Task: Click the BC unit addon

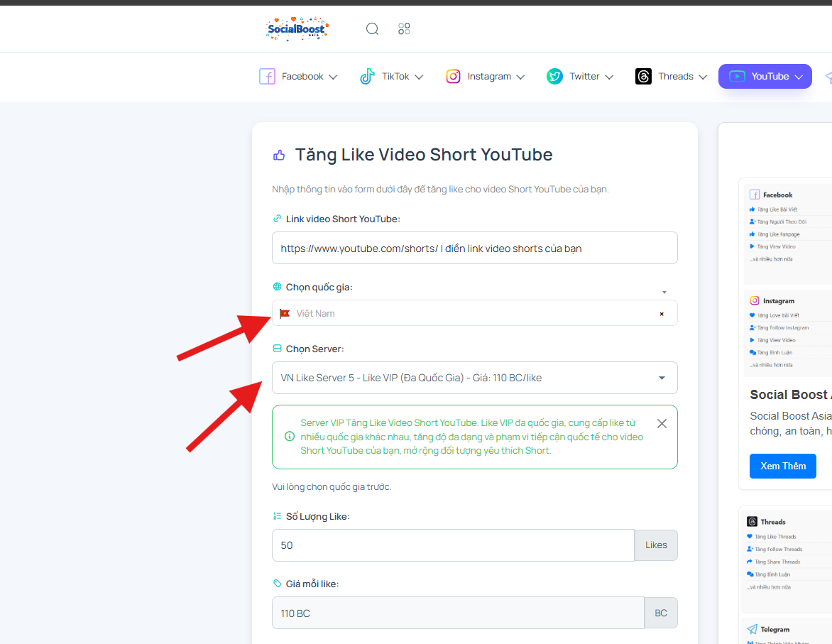Action: click(x=661, y=613)
